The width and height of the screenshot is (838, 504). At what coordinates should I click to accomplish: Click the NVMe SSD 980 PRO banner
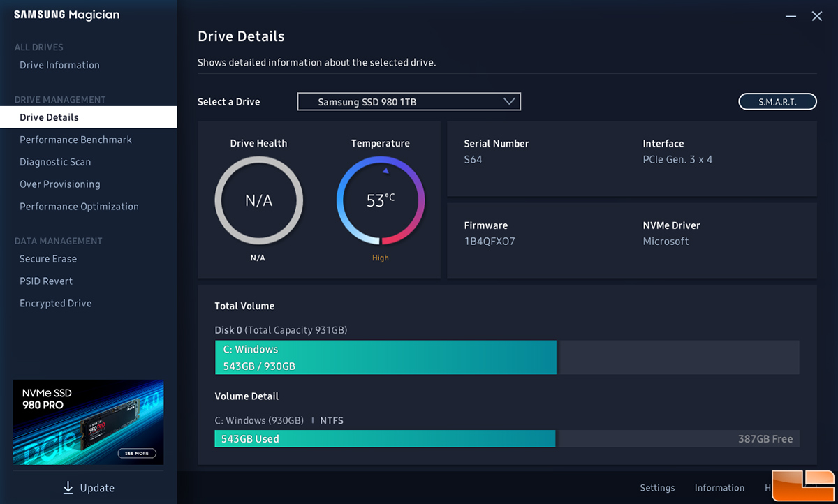click(88, 422)
